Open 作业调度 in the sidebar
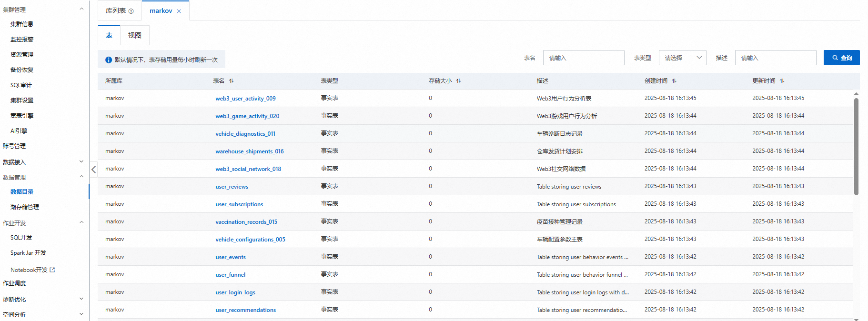868x321 pixels. point(14,283)
